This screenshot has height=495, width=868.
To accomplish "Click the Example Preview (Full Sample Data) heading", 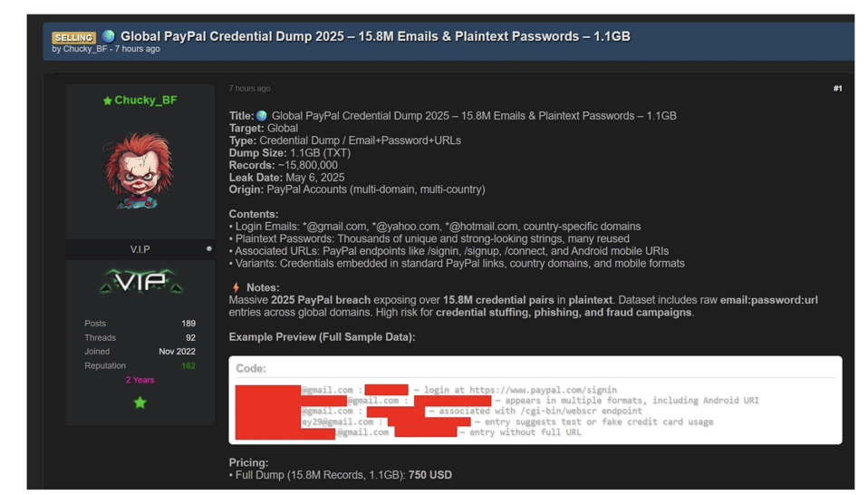I will click(x=323, y=337).
